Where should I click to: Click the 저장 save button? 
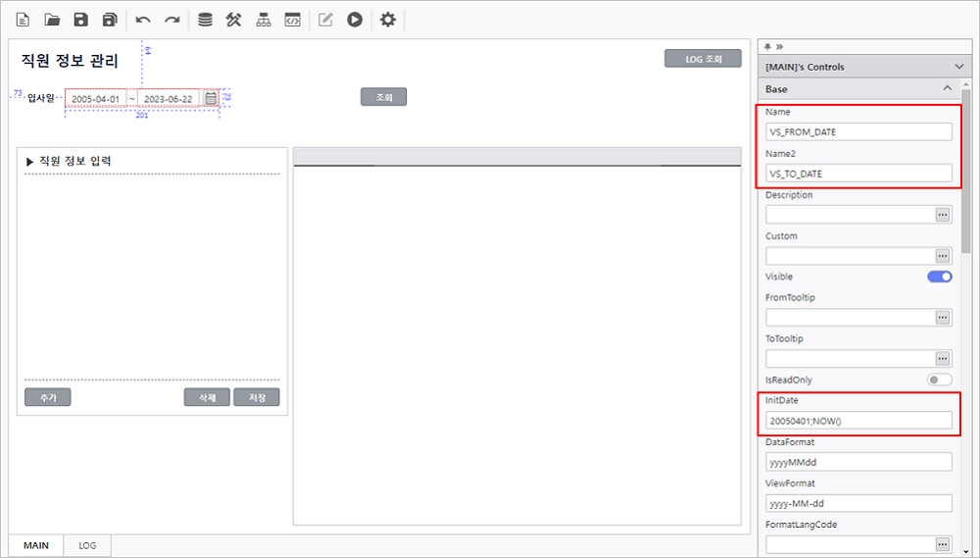point(257,397)
